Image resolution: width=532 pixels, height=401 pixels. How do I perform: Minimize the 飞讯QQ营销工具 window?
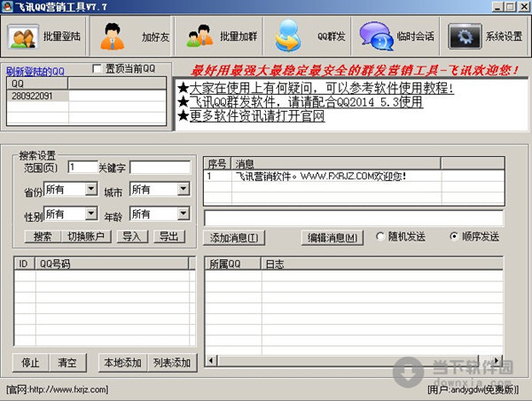click(498, 6)
